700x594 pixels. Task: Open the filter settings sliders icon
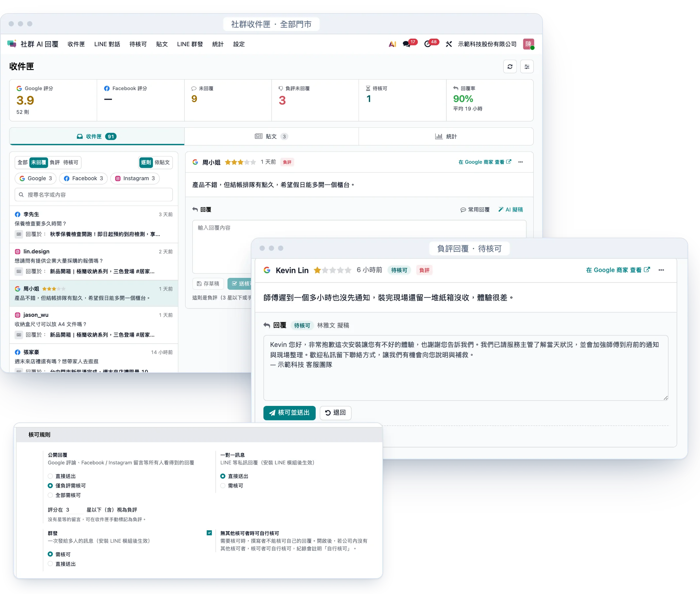(x=527, y=66)
